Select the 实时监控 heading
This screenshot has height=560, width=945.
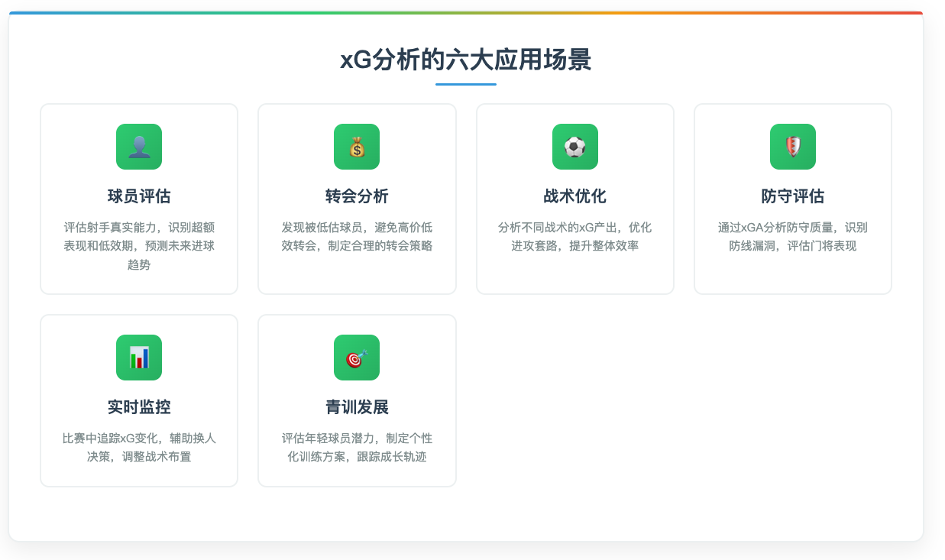click(138, 407)
